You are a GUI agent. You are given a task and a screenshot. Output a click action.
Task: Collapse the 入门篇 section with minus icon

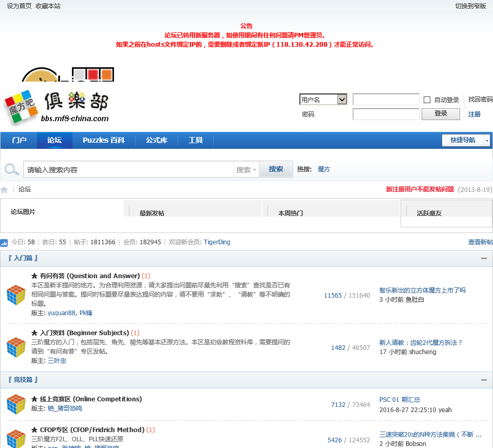coord(484,258)
